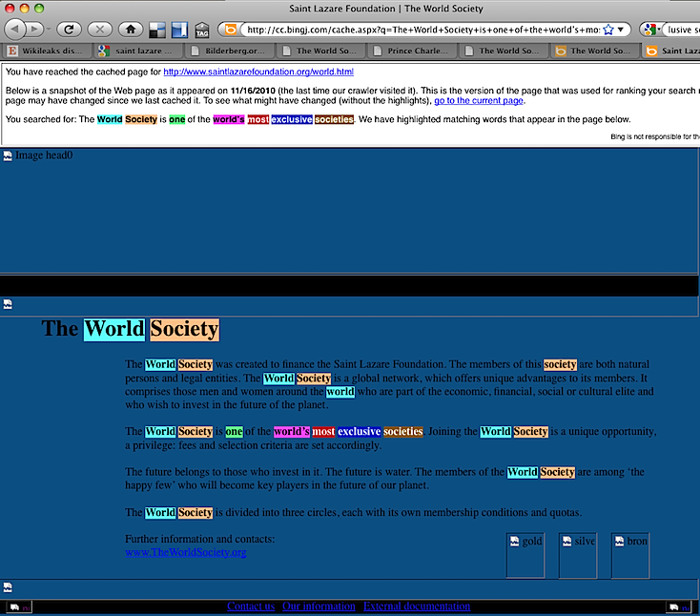Switch to the Saint Laz... tab
This screenshot has height=616, width=700.
pyautogui.click(x=672, y=51)
